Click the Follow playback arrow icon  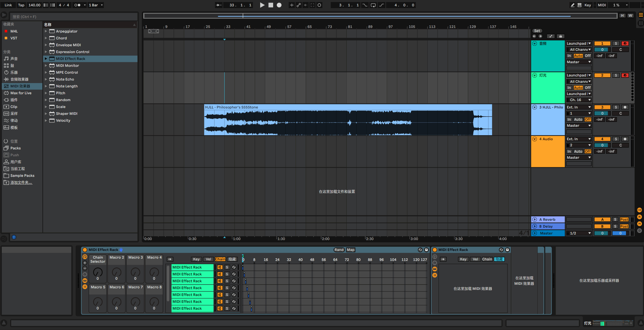tap(219, 5)
